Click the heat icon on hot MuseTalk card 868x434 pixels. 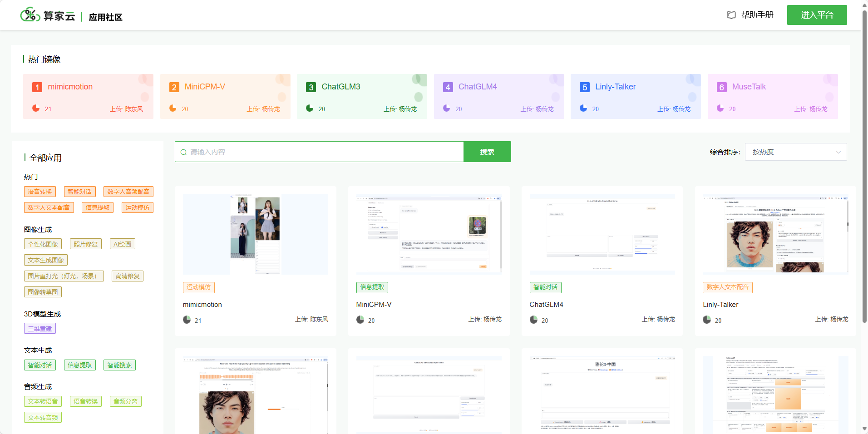(720, 108)
